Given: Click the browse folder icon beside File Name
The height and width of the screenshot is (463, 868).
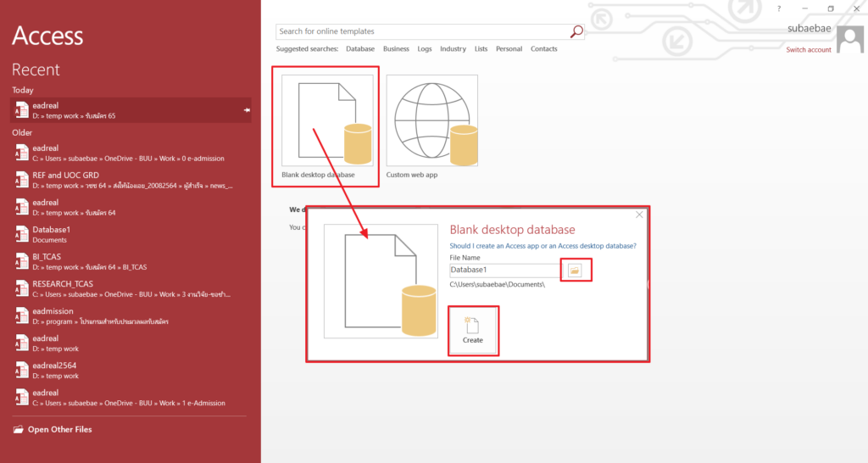Looking at the screenshot, I should point(575,270).
